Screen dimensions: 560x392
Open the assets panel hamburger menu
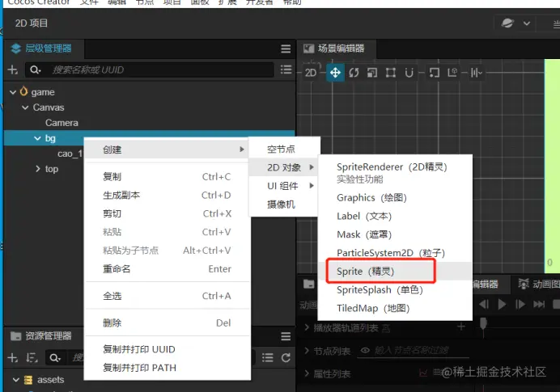click(x=286, y=336)
